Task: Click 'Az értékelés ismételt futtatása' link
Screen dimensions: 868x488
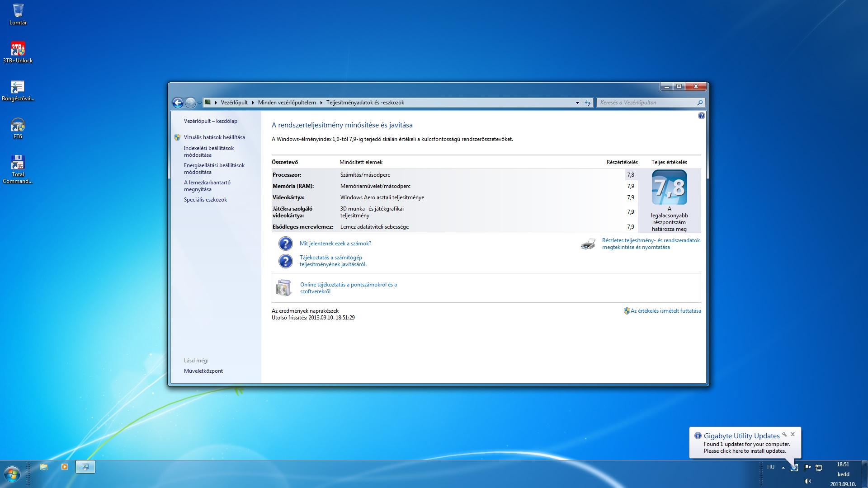Action: [x=665, y=311]
